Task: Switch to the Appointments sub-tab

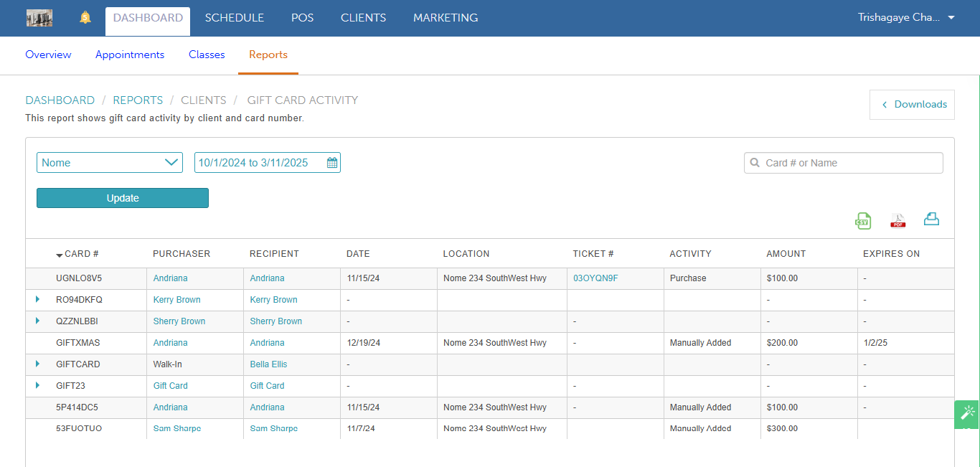Action: pyautogui.click(x=130, y=55)
